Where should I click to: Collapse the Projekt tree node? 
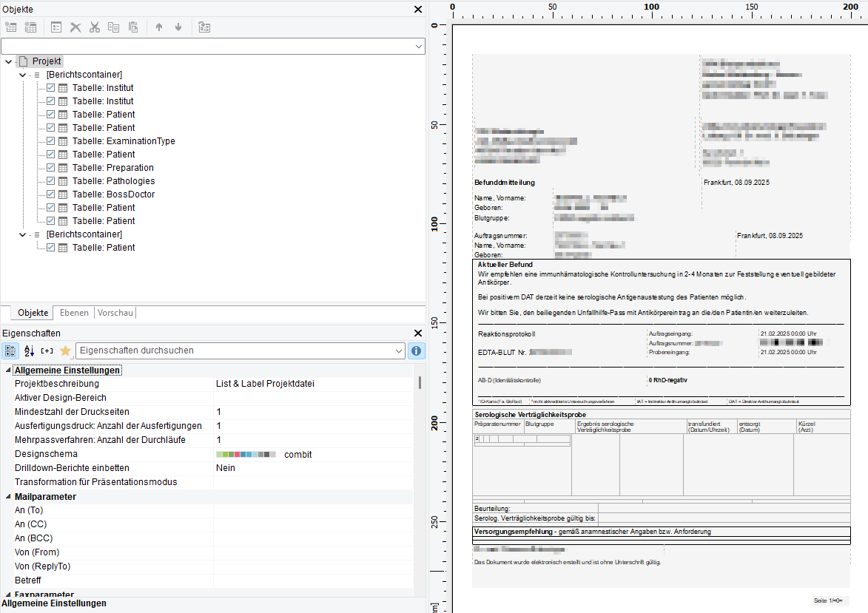(8, 61)
